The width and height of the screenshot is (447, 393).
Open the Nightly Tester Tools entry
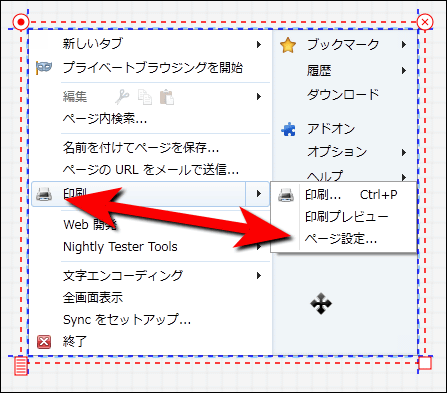(120, 247)
